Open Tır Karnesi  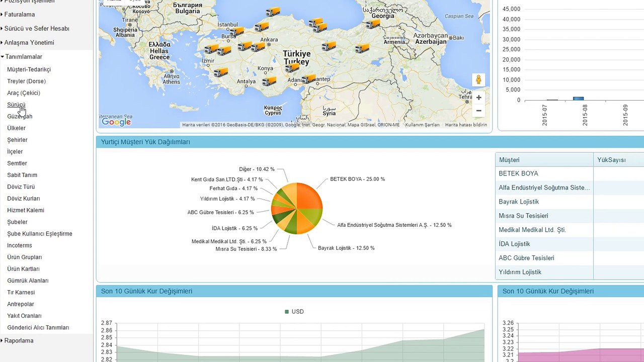(x=21, y=292)
